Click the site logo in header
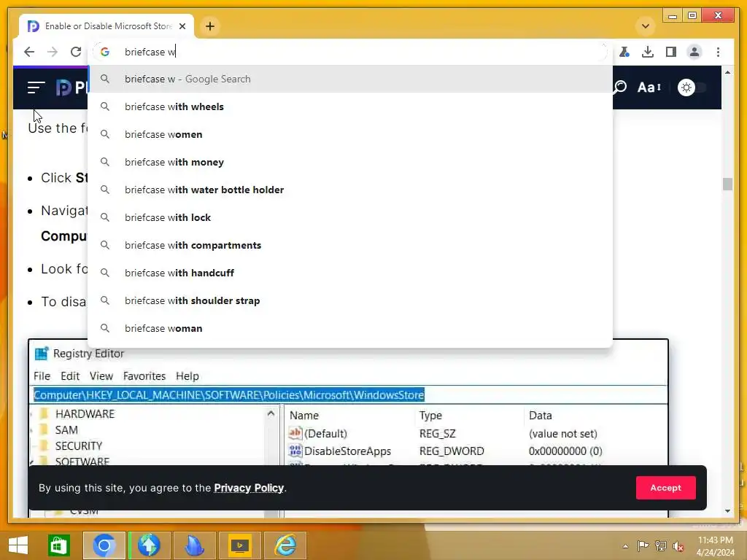 [x=71, y=87]
